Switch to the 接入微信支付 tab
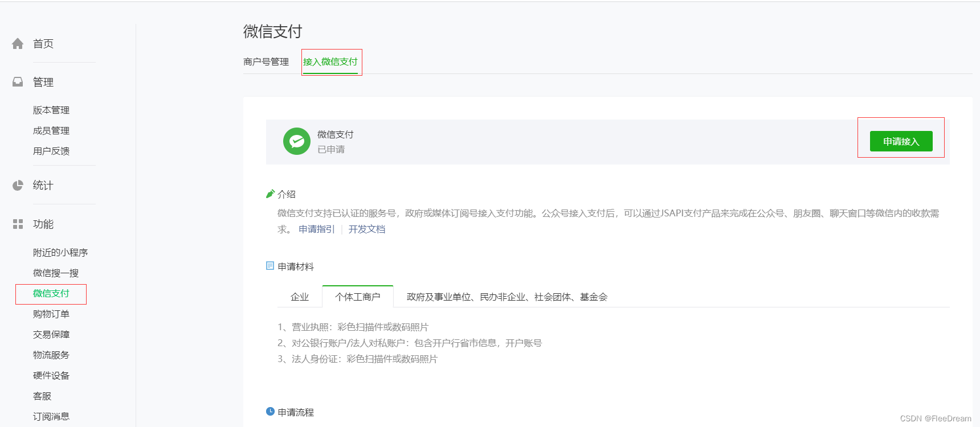 pyautogui.click(x=330, y=61)
